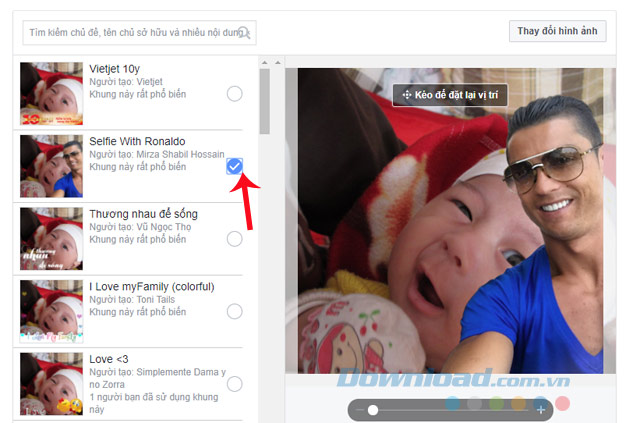The height and width of the screenshot is (423, 640).
Task: Click the Vietjet 10y title text
Action: [x=114, y=69]
